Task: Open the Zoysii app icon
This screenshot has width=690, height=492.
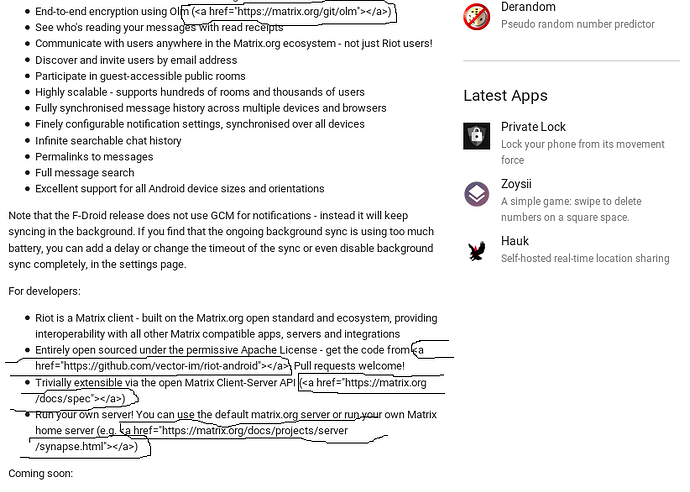Action: pos(477,194)
